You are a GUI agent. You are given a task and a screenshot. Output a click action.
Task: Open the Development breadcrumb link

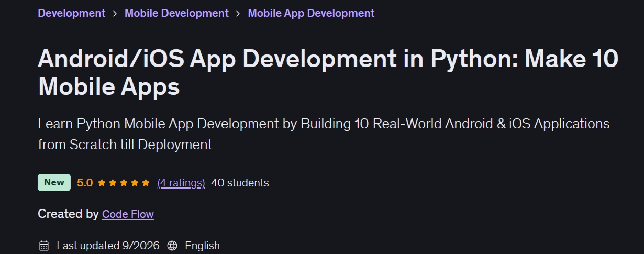(71, 13)
